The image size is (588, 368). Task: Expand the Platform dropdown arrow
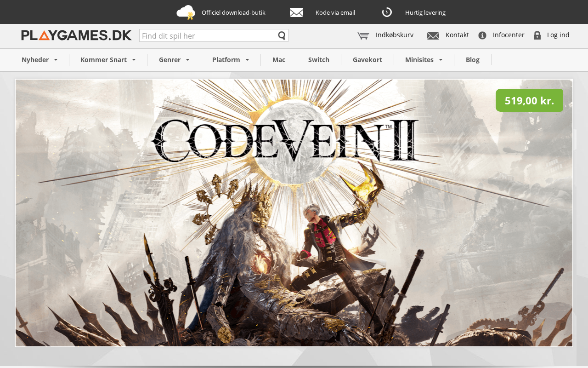pos(247,60)
